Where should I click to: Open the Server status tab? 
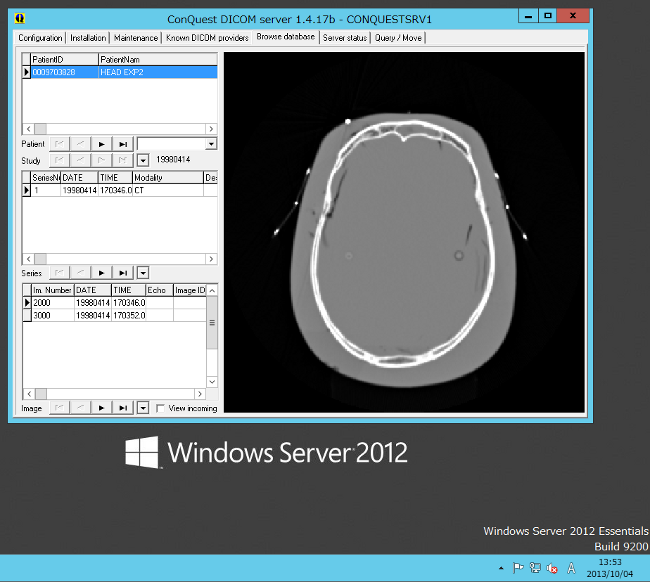[x=345, y=38]
